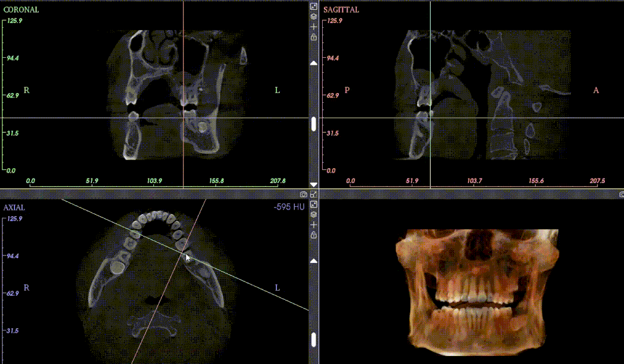Click the AXIAL view title

14,207
